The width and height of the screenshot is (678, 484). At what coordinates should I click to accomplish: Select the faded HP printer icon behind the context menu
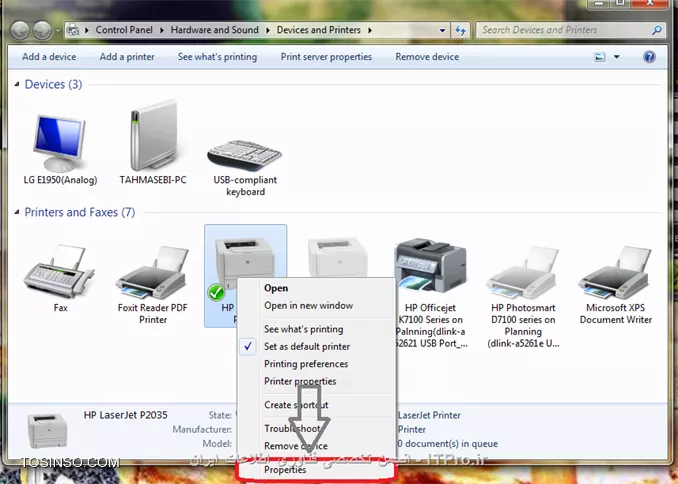[338, 257]
